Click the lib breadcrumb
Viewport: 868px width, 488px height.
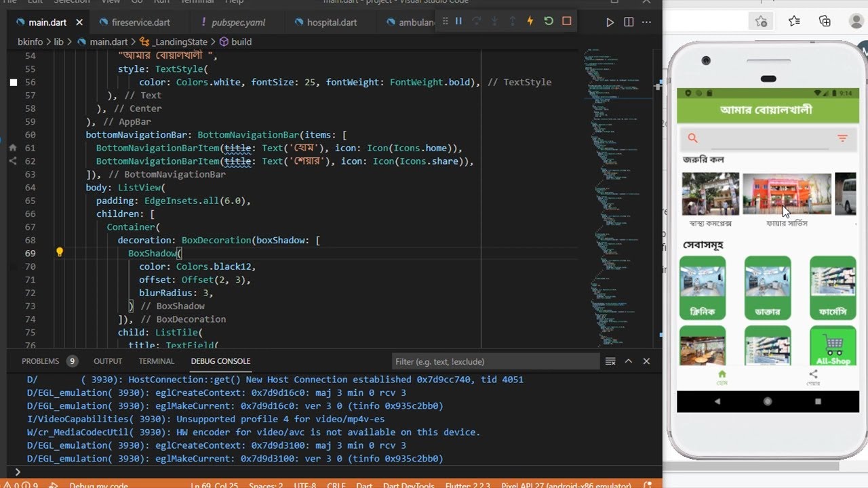(59, 41)
